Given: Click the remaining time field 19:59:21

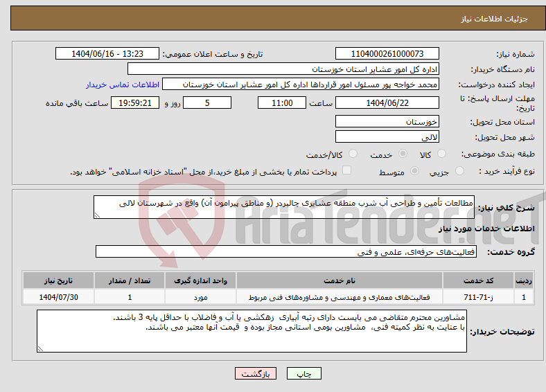Looking at the screenshot, I should (x=135, y=103).
